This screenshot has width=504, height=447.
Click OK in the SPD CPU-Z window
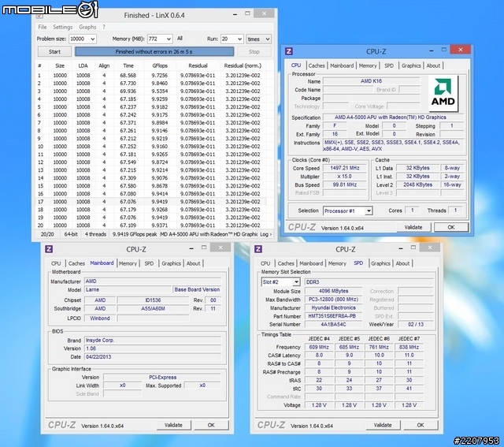tap(421, 425)
